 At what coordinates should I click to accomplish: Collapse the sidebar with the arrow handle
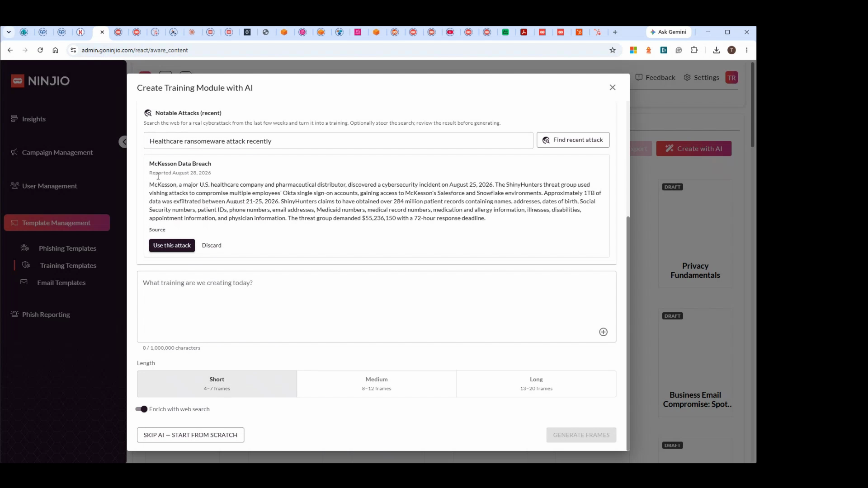point(123,142)
